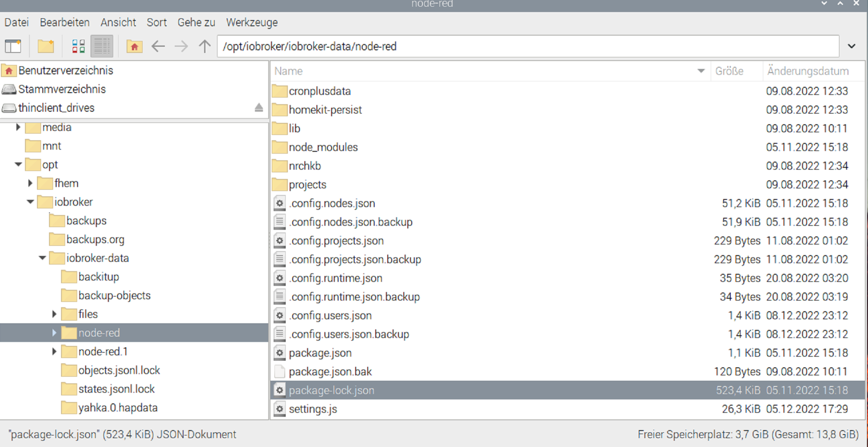Open the path history dropdown arrow
This screenshot has width=868, height=447.
[x=852, y=46]
